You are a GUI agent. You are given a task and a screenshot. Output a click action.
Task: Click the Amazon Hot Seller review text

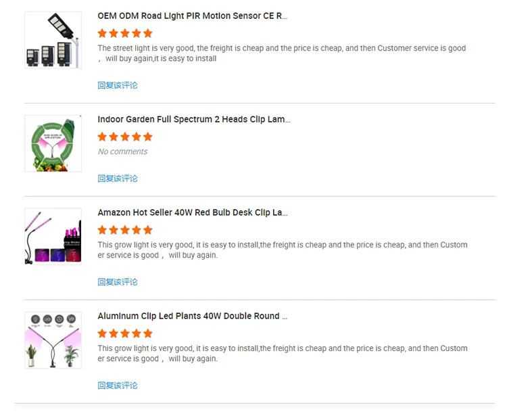282,250
